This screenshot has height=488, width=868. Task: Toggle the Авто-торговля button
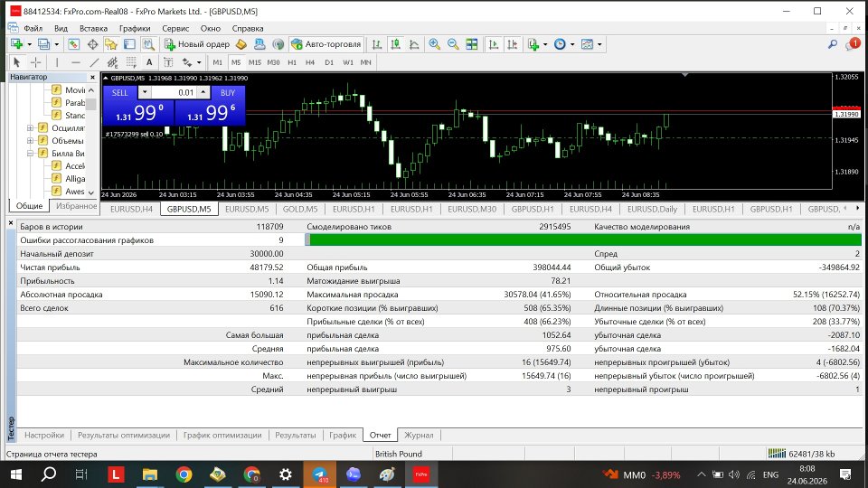pyautogui.click(x=326, y=44)
